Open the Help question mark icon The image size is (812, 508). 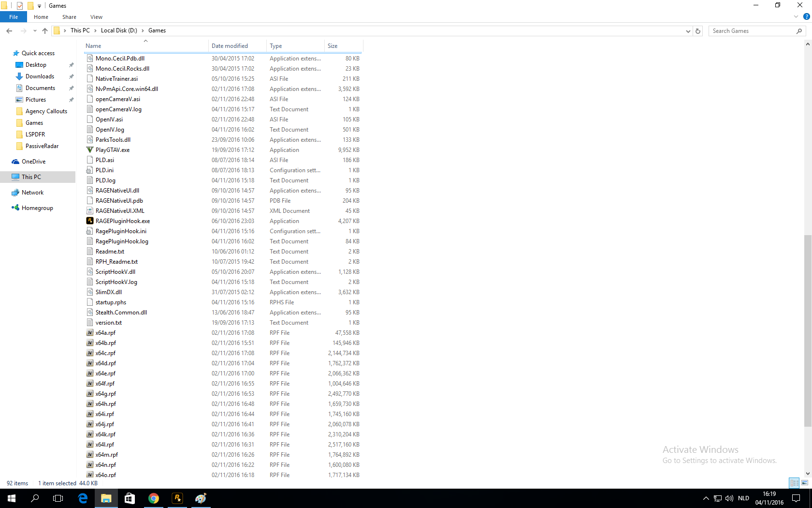[x=806, y=17]
